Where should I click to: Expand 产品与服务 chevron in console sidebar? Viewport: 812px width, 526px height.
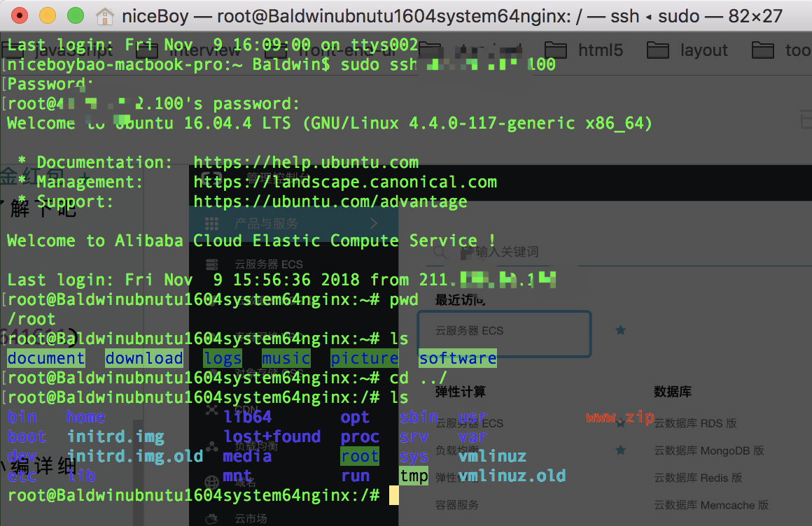374,224
